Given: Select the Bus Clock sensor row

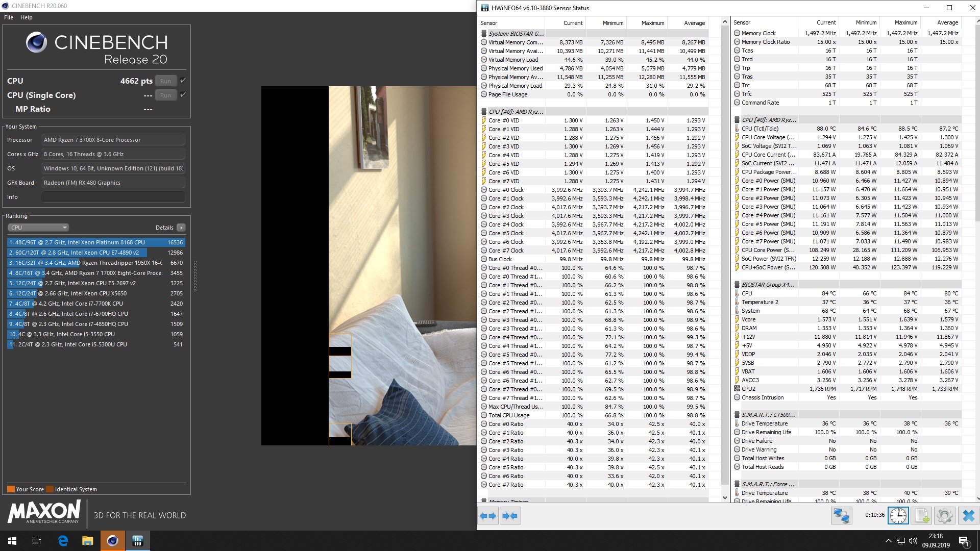Looking at the screenshot, I should pos(594,259).
